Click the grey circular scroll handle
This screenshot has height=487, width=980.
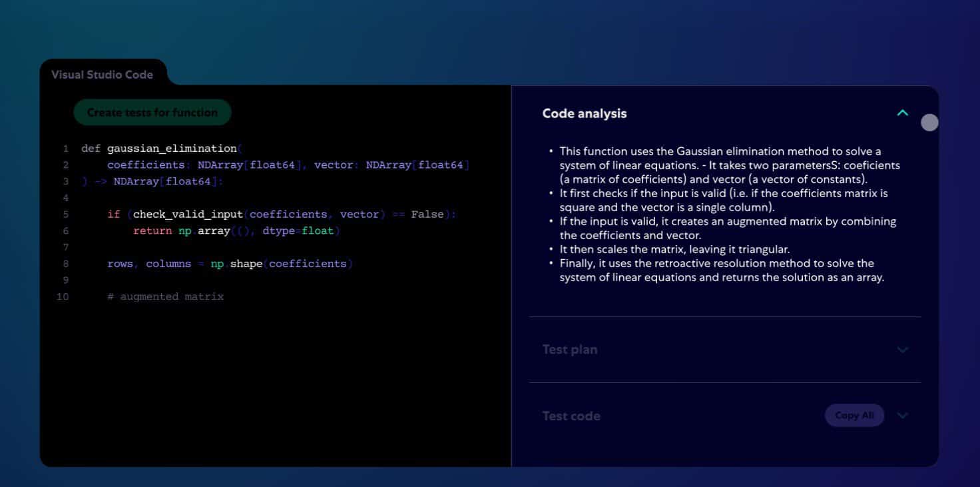pos(929,123)
